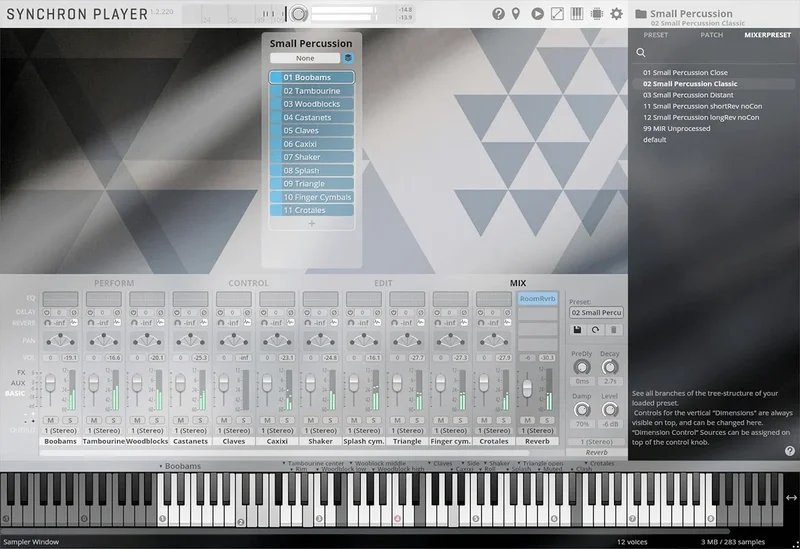Click the delete mixer preset trash icon
Screen dimensions: 800x549
pos(614,330)
